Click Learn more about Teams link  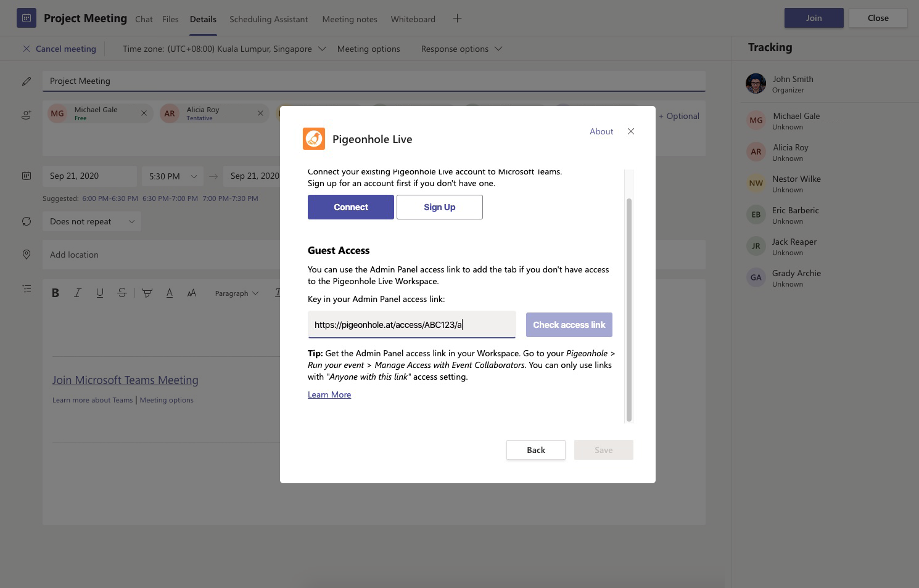(x=93, y=400)
